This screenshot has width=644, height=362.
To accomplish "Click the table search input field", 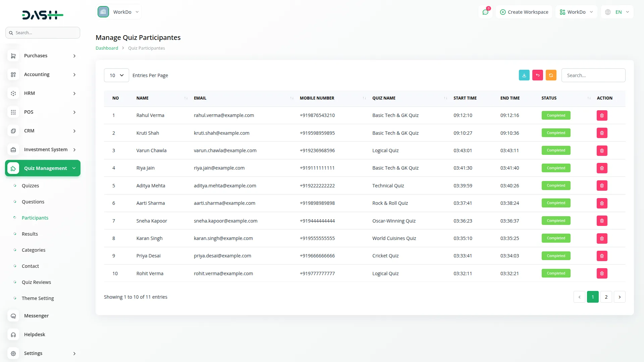I will (593, 75).
